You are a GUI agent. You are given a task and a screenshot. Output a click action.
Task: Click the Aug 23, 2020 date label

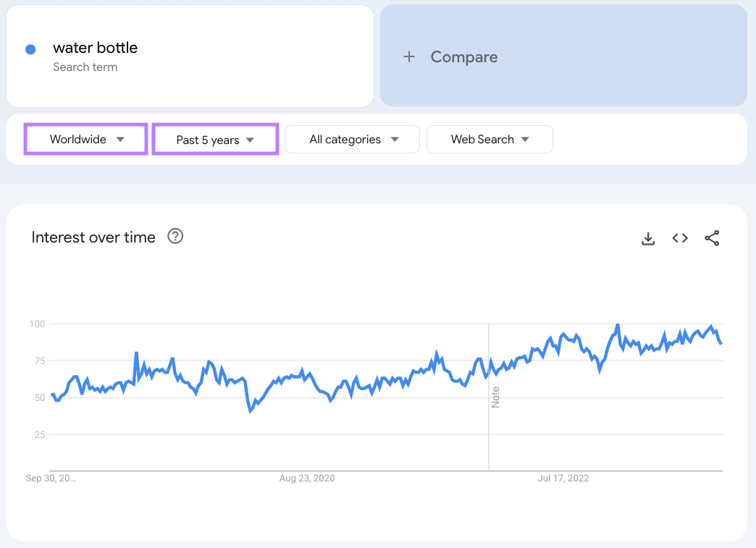tap(306, 478)
